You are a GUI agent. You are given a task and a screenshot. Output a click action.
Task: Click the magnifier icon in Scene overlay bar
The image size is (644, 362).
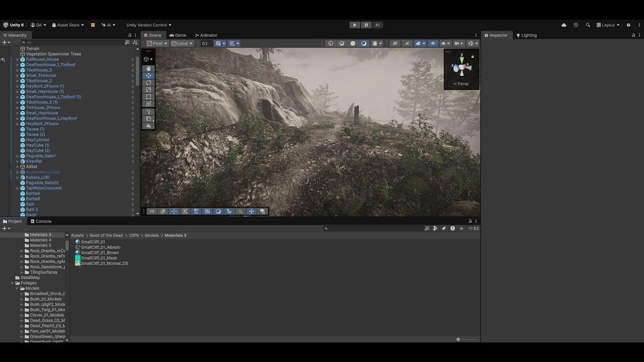240,211
